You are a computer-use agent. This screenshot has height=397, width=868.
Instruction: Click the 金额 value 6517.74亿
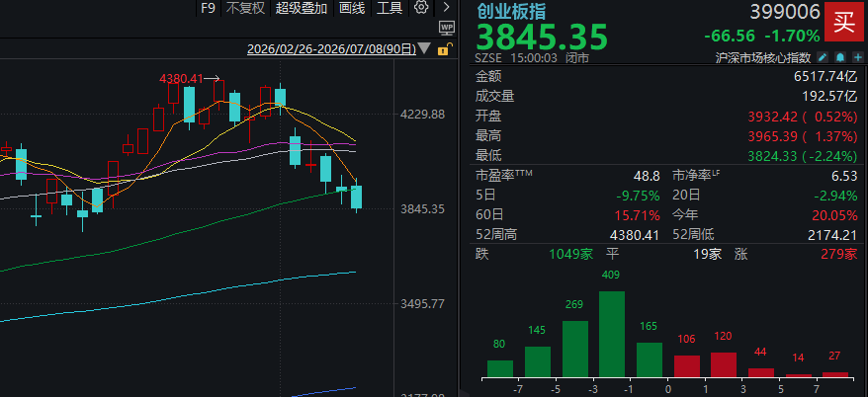pyautogui.click(x=825, y=77)
